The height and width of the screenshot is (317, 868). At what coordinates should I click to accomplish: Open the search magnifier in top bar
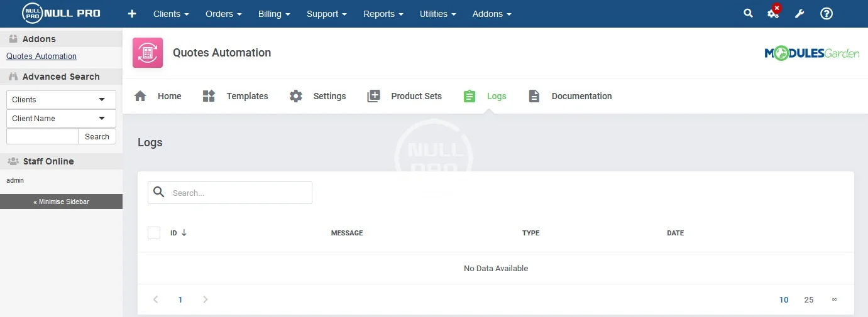pyautogui.click(x=748, y=13)
